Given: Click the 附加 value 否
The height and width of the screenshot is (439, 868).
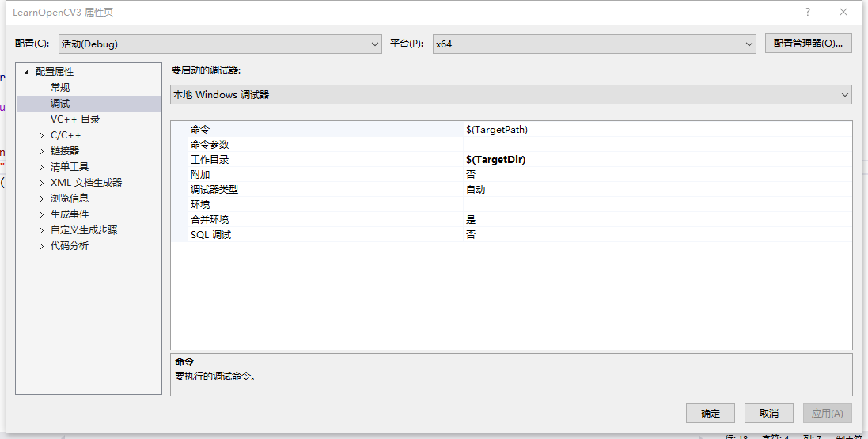Looking at the screenshot, I should (x=658, y=174).
